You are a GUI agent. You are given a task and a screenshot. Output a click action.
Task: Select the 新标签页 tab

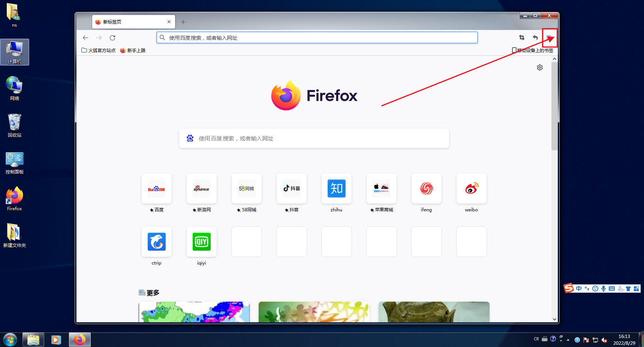(133, 22)
